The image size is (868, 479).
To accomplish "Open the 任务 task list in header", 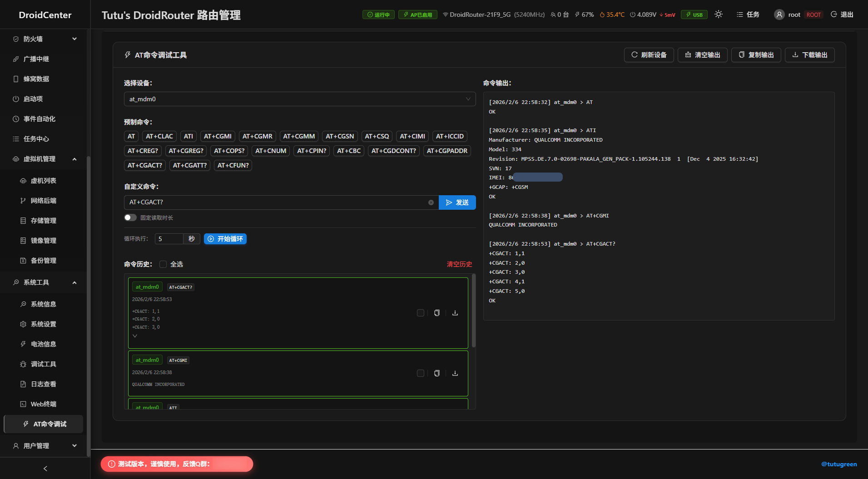I will click(748, 15).
